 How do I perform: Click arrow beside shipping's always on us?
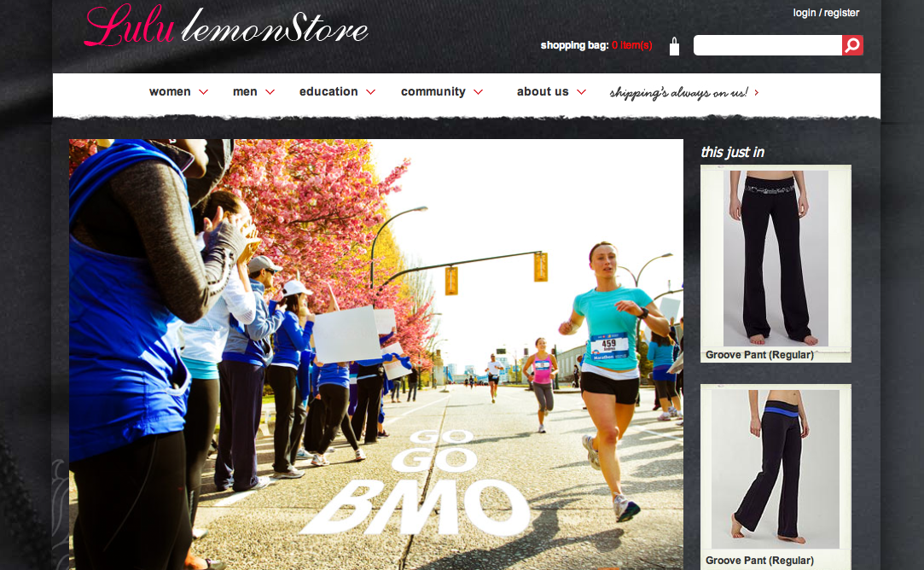pos(757,92)
